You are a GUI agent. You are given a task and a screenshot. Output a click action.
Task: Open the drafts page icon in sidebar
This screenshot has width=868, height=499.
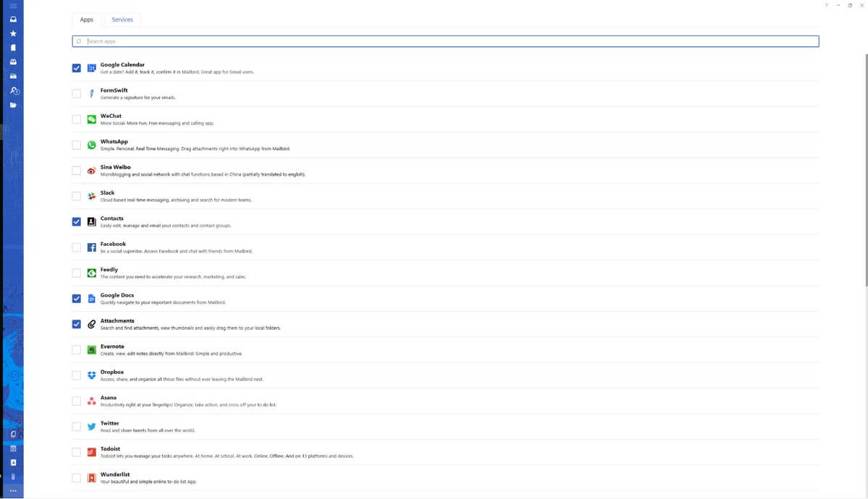tap(13, 48)
